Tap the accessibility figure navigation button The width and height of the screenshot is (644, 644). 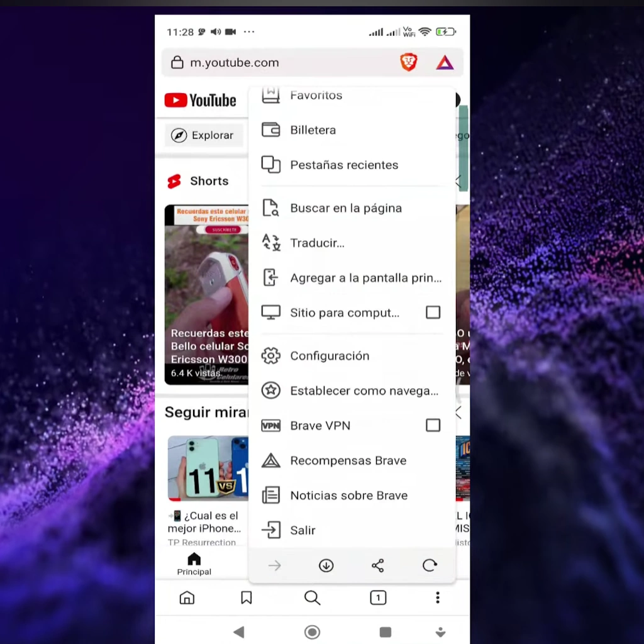click(x=441, y=631)
